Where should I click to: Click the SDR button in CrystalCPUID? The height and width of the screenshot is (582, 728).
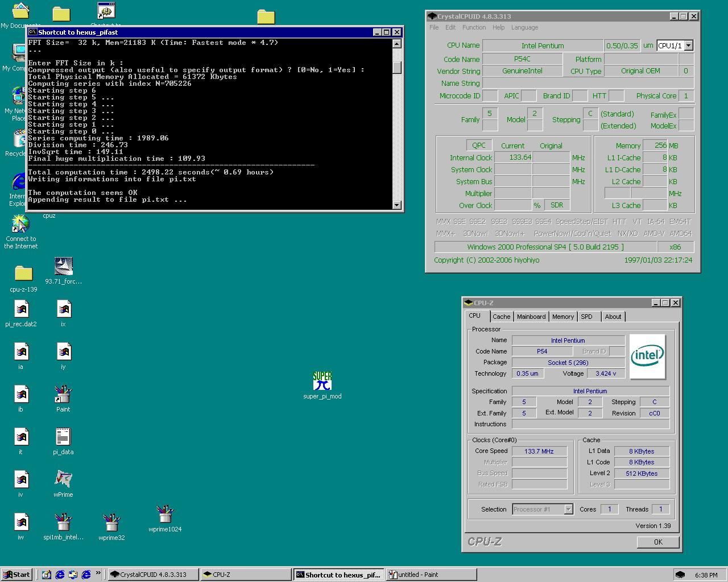click(557, 205)
